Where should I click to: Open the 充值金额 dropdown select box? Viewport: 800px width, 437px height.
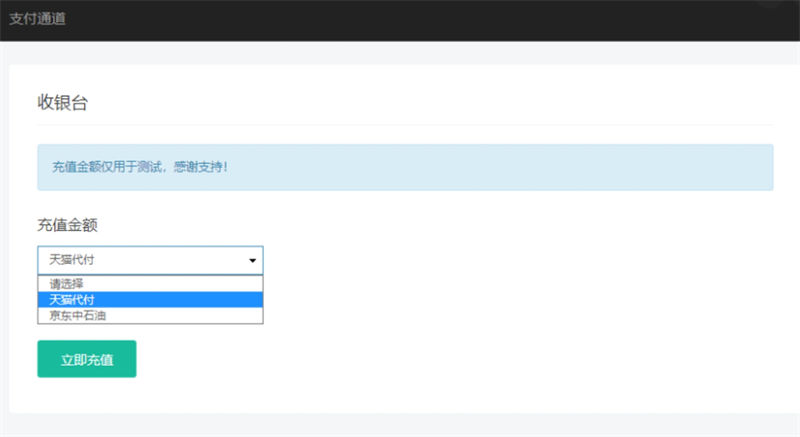point(150,260)
